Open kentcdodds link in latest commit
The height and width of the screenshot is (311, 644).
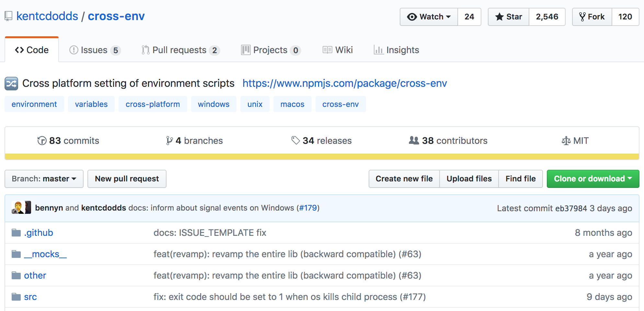click(104, 208)
